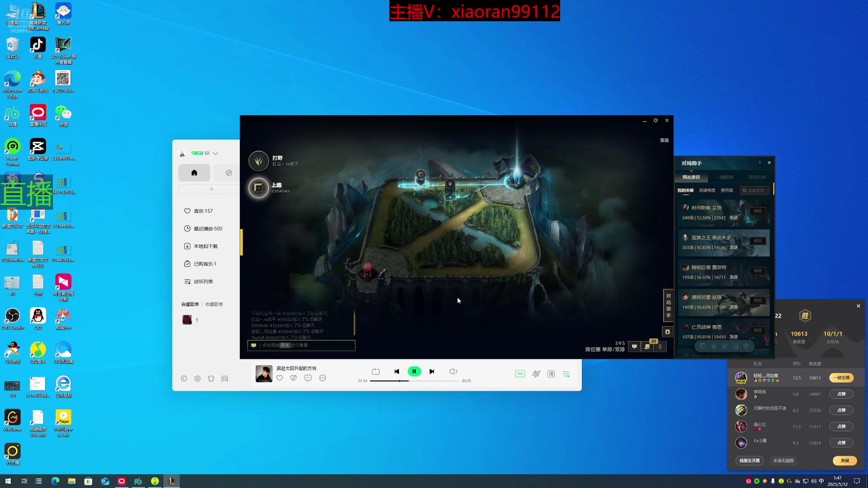Click the collapse sidebar arrow in QQ Music
This screenshot has width=868, height=488.
(x=184, y=379)
